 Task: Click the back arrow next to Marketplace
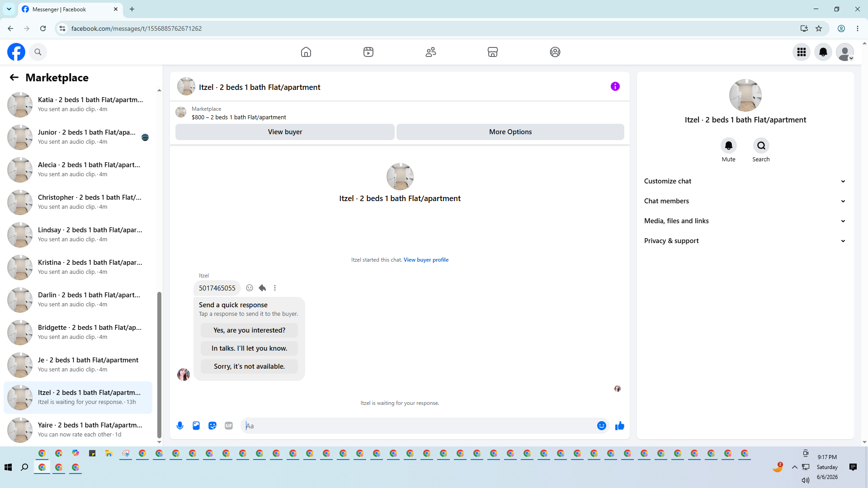point(14,77)
